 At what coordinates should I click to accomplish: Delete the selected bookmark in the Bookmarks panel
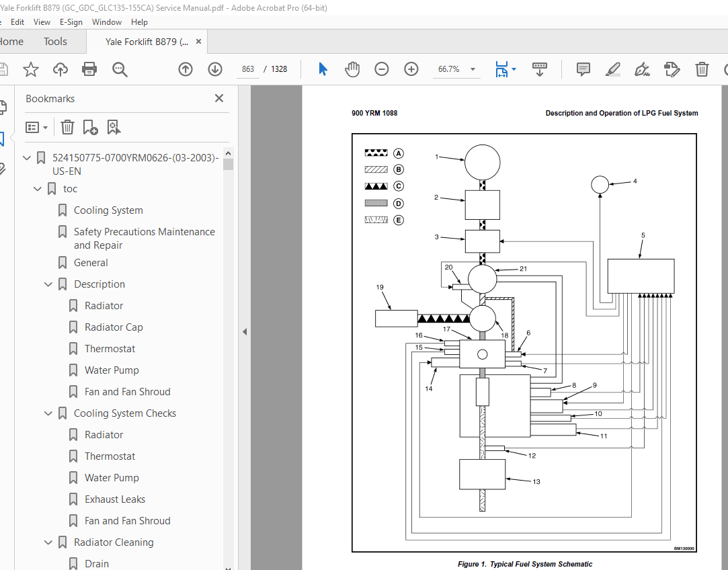67,127
